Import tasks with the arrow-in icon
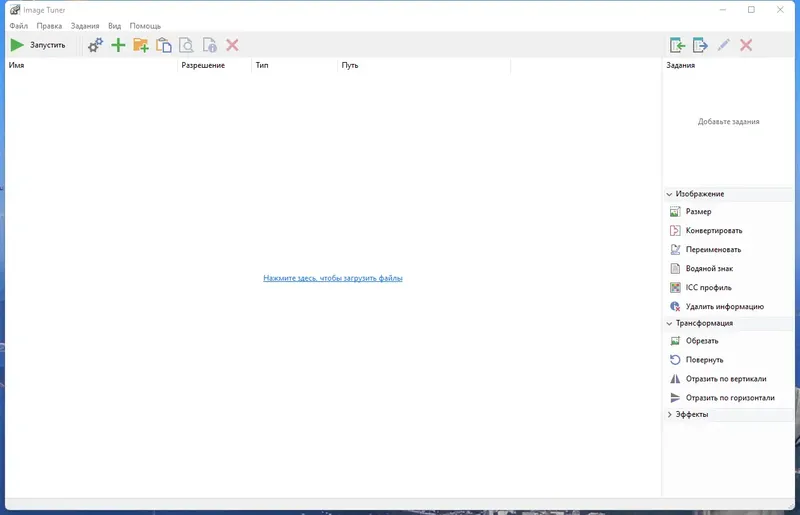Image resolution: width=800 pixels, height=515 pixels. (678, 45)
